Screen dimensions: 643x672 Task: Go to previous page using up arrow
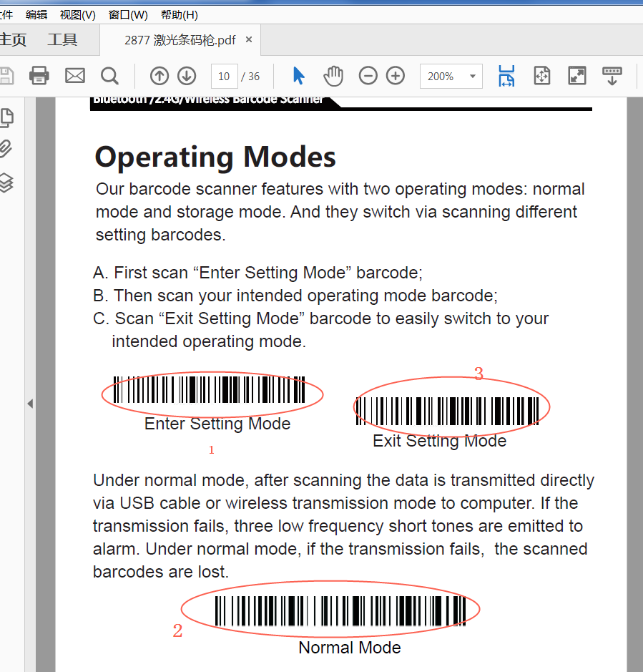[x=159, y=76]
